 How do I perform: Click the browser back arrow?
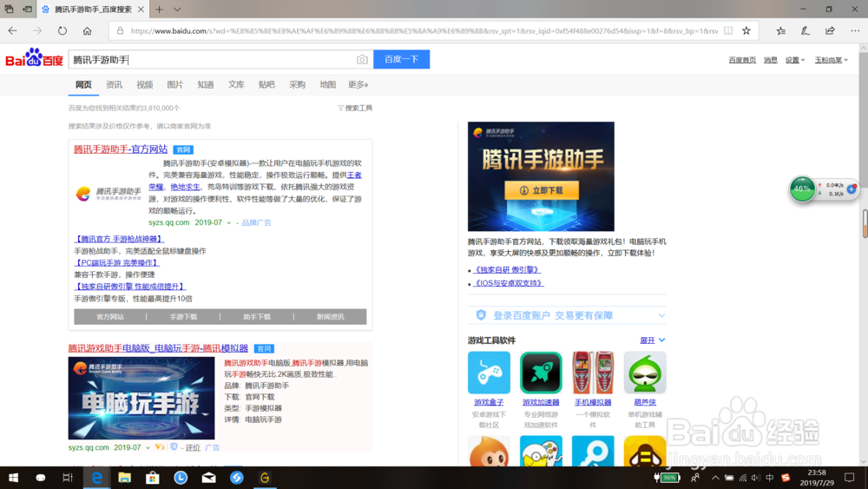click(13, 31)
